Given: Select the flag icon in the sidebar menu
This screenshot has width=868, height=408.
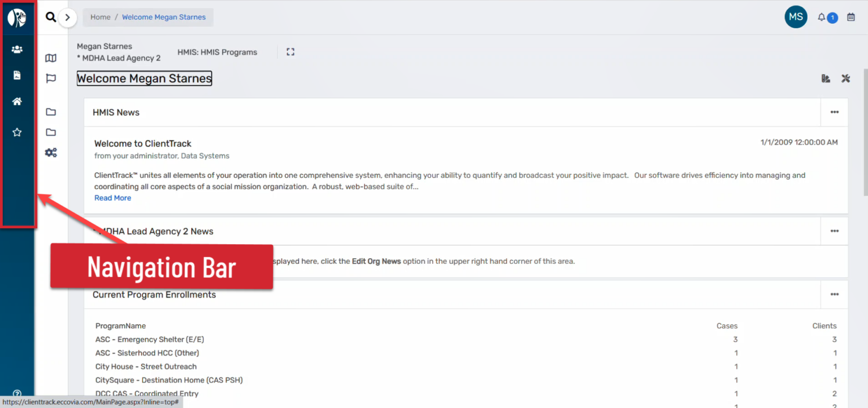Looking at the screenshot, I should pyautogui.click(x=50, y=78).
